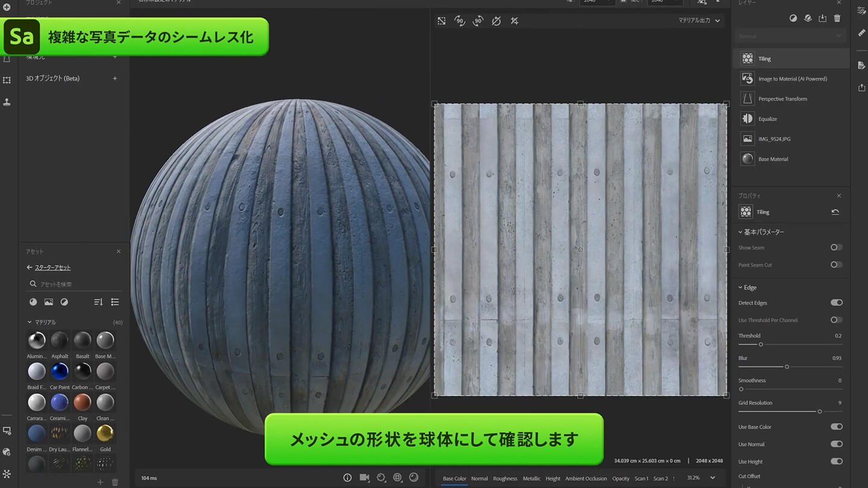868x488 pixels.
Task: Switch to the Base Color channel tab
Action: (x=454, y=478)
